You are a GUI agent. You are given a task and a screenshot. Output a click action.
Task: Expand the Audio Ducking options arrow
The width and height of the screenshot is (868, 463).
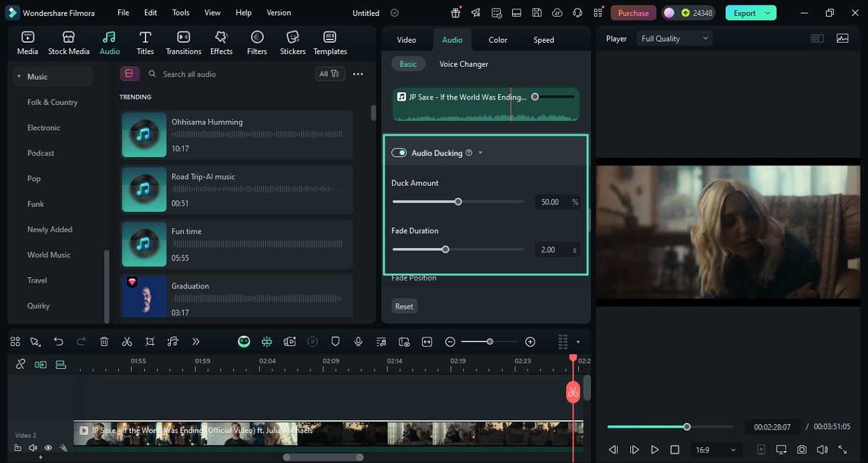pyautogui.click(x=480, y=153)
